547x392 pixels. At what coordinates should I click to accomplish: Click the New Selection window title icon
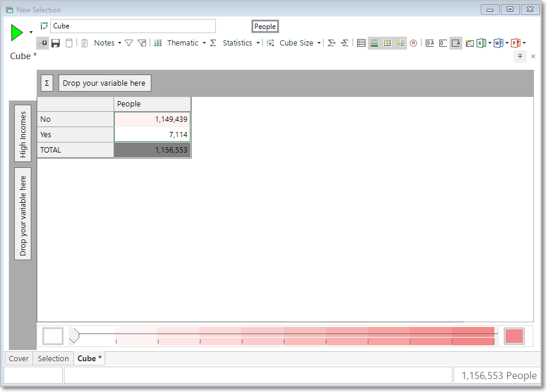coord(9,10)
